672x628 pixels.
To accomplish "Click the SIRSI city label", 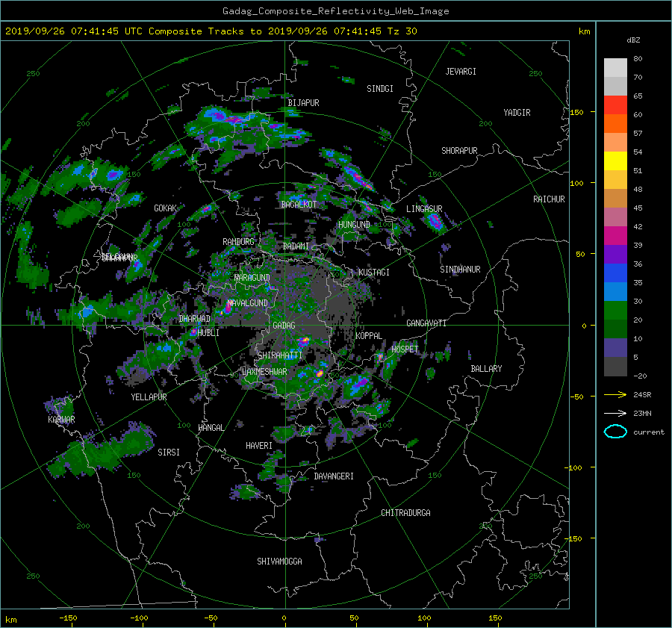I will [x=169, y=453].
